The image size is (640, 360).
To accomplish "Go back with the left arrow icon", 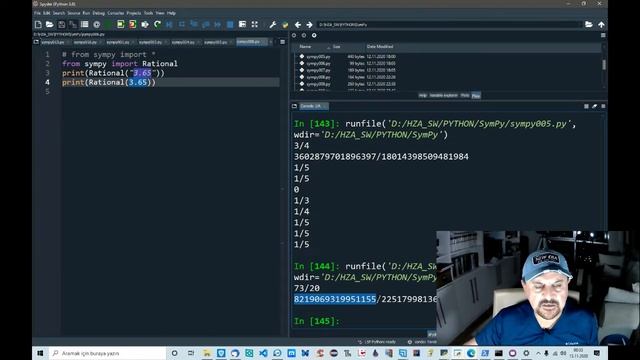I will click(x=298, y=24).
